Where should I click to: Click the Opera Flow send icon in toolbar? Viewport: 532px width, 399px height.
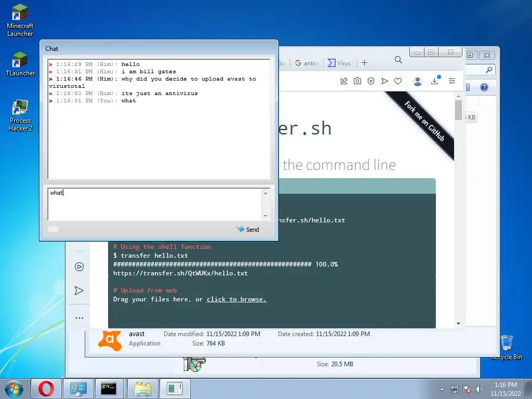click(x=384, y=81)
